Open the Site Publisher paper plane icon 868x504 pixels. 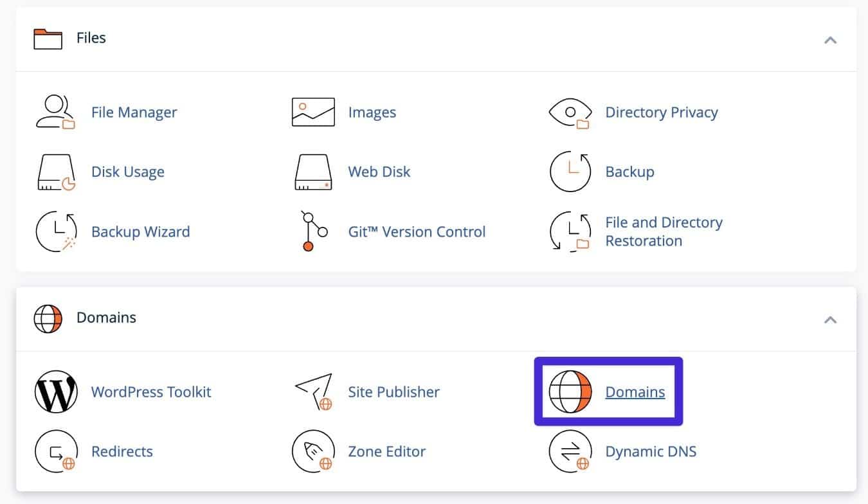pyautogui.click(x=313, y=391)
